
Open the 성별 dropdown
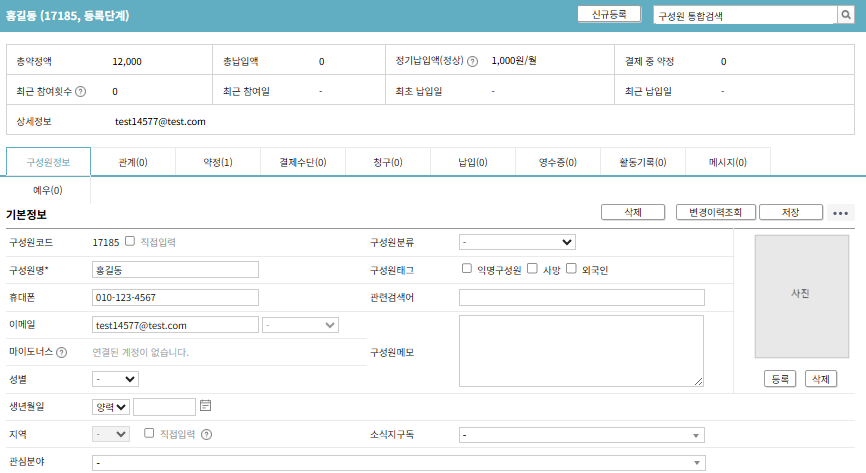point(115,379)
